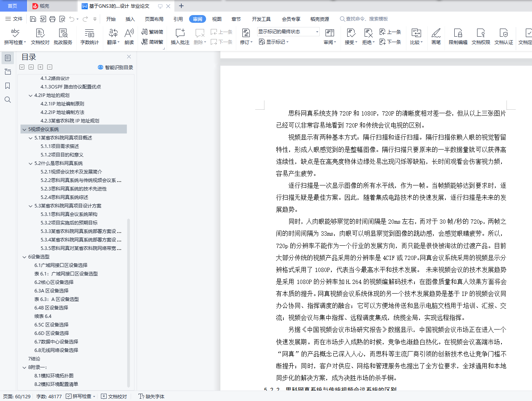Go to 5.3.1思科网真会议系统架构 in outline
Screen dimensions: 532x401
click(69, 214)
